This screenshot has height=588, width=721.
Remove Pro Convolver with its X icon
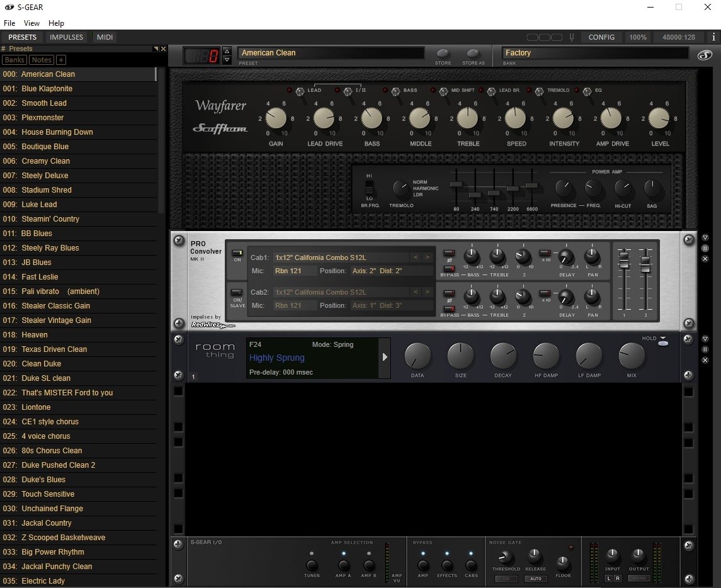tap(705, 259)
